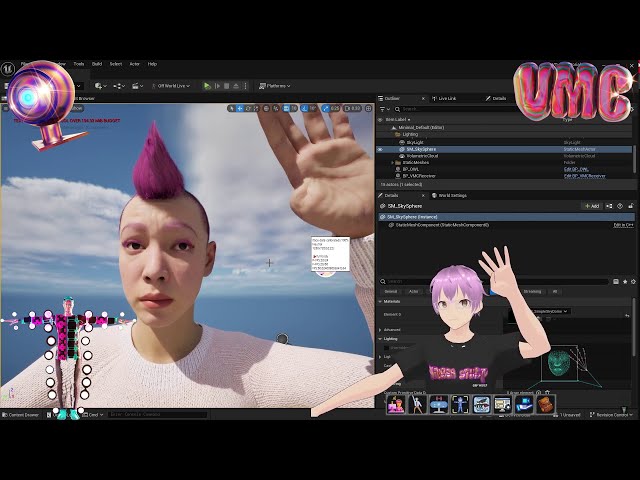The height and width of the screenshot is (480, 640).
Task: Toggle rotation snapping in viewport
Action: point(304,108)
